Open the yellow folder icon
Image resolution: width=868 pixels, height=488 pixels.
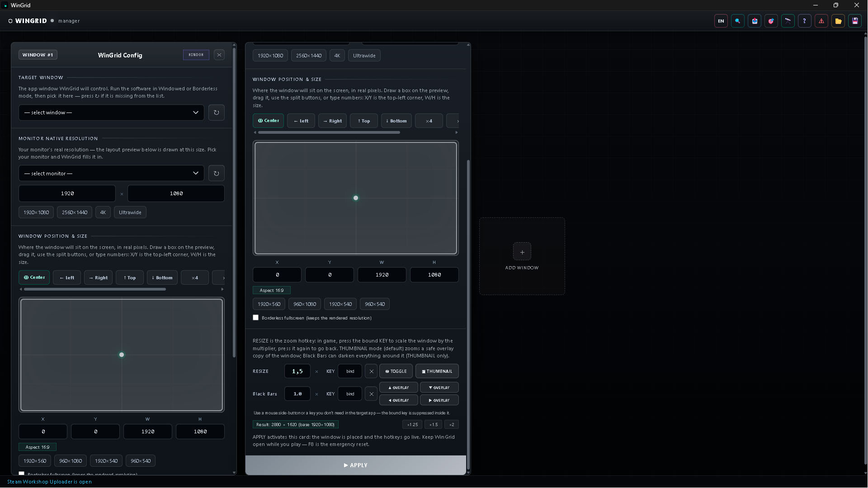pos(838,21)
